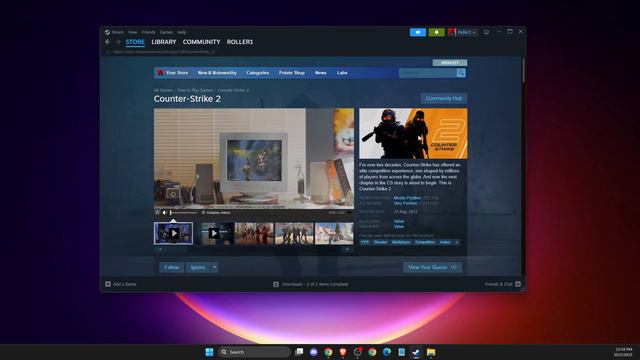The width and height of the screenshot is (640, 360).
Task: Select the FPS tag
Action: [364, 242]
